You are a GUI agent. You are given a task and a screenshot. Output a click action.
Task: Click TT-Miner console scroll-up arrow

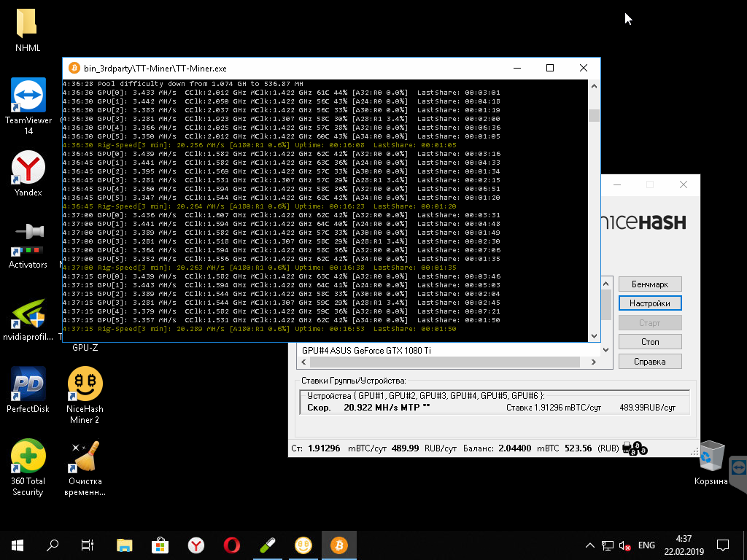tap(594, 86)
